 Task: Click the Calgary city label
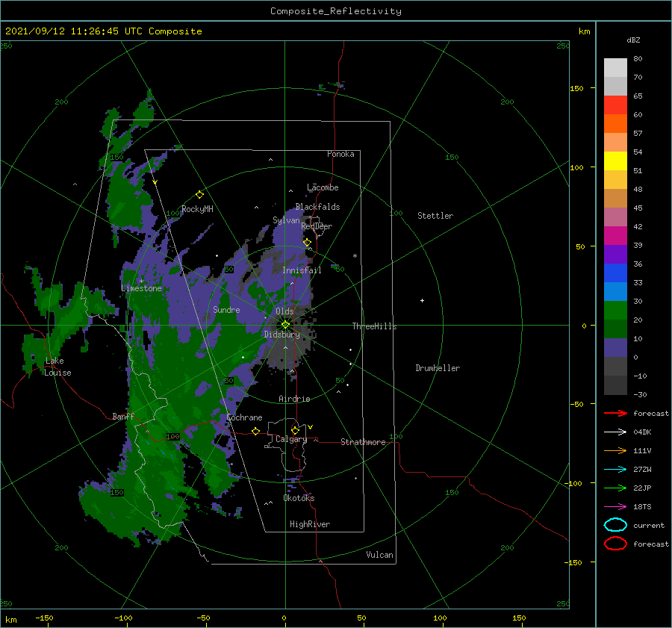coord(291,439)
